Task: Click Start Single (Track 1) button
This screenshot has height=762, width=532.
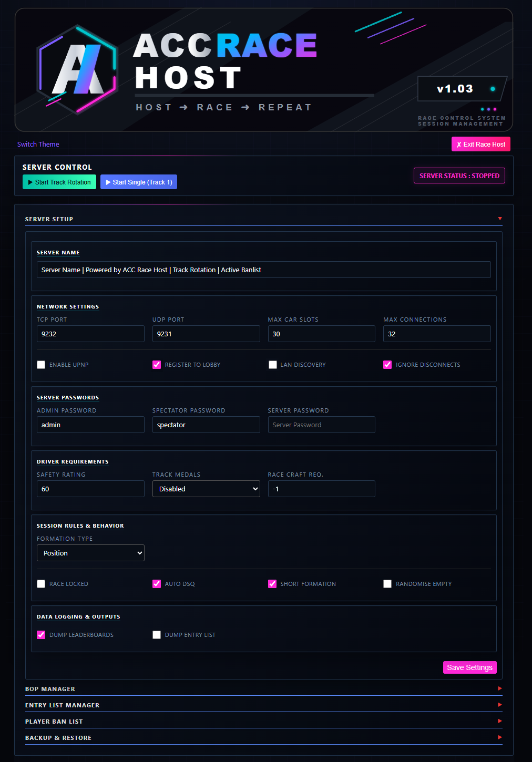Action: click(x=139, y=182)
